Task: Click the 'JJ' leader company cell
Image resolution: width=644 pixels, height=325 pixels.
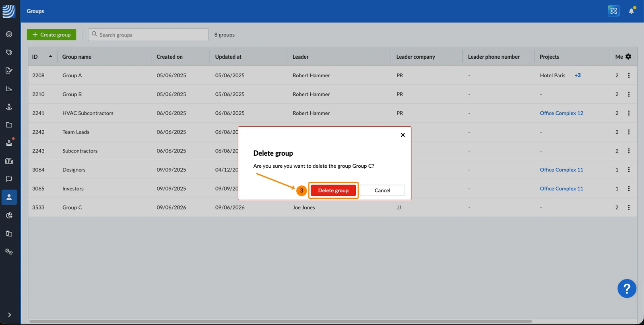Action: tap(398, 208)
